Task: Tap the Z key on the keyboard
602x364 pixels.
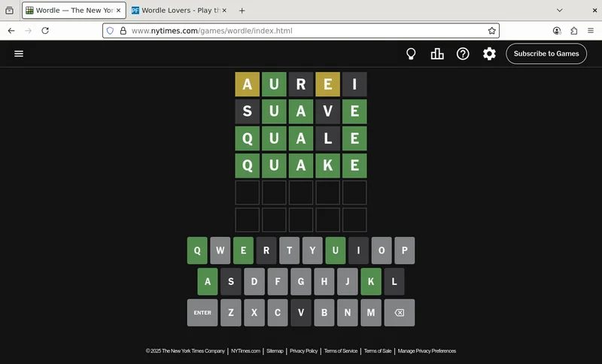Action: tap(231, 313)
